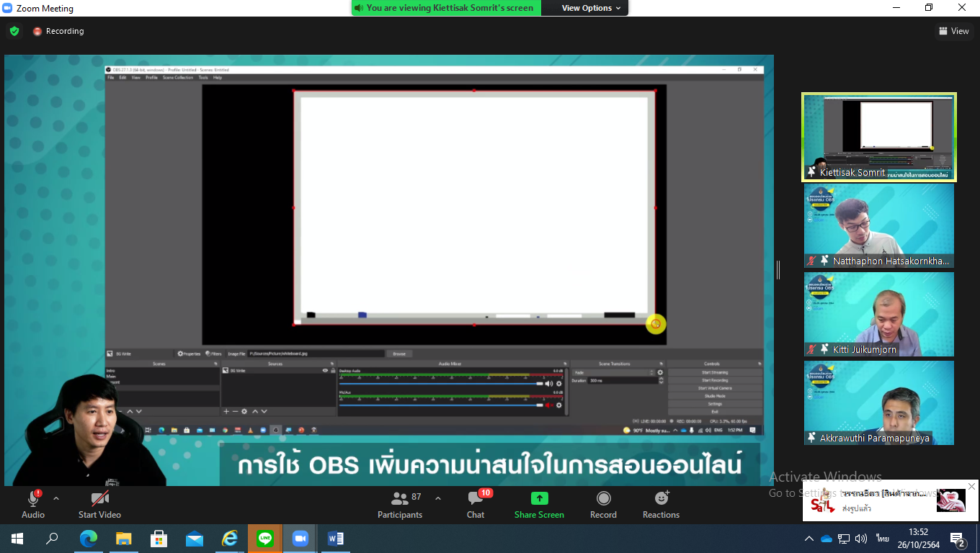Remove source with the OBS minus icon

[x=235, y=411]
